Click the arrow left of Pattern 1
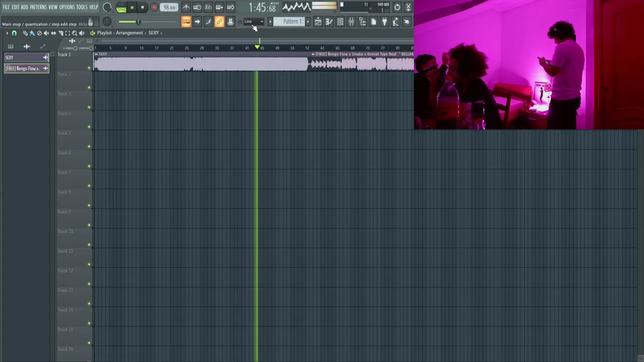Image resolution: width=644 pixels, height=362 pixels. [x=270, y=22]
